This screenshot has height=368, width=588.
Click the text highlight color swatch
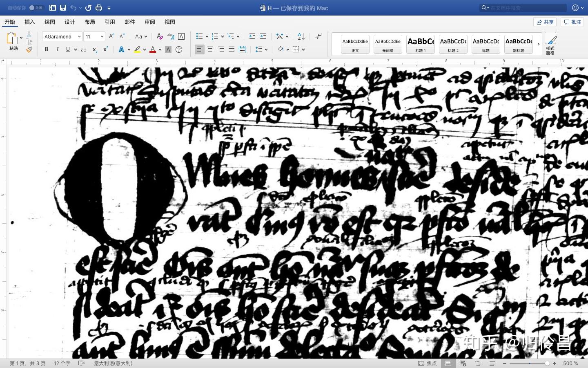(x=137, y=49)
